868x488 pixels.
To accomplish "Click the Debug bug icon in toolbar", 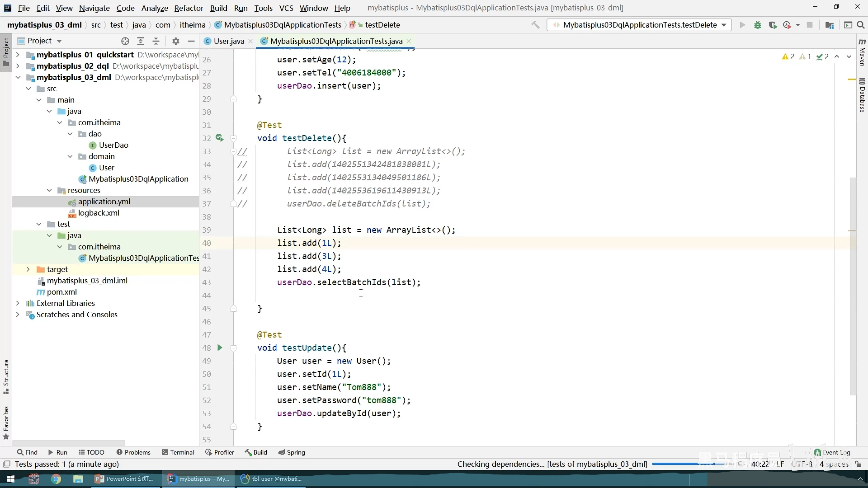I will click(x=758, y=25).
